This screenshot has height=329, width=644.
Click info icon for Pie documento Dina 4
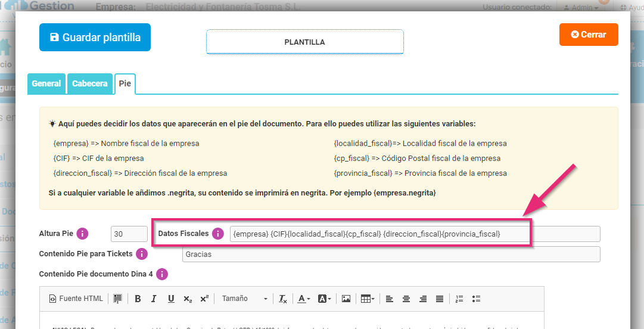pos(162,274)
